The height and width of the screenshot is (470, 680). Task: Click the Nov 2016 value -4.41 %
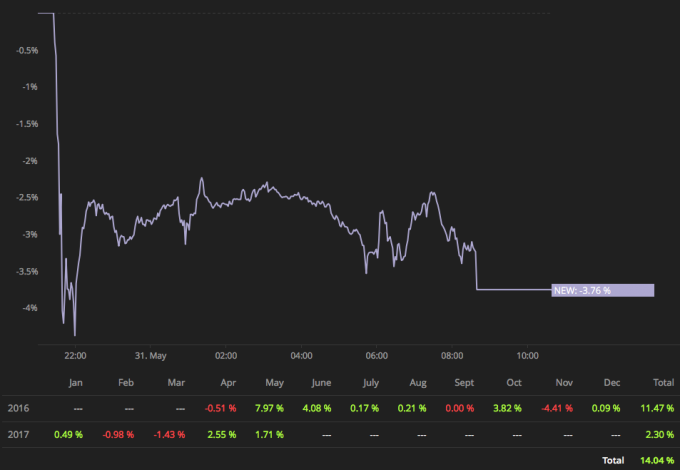pos(557,408)
